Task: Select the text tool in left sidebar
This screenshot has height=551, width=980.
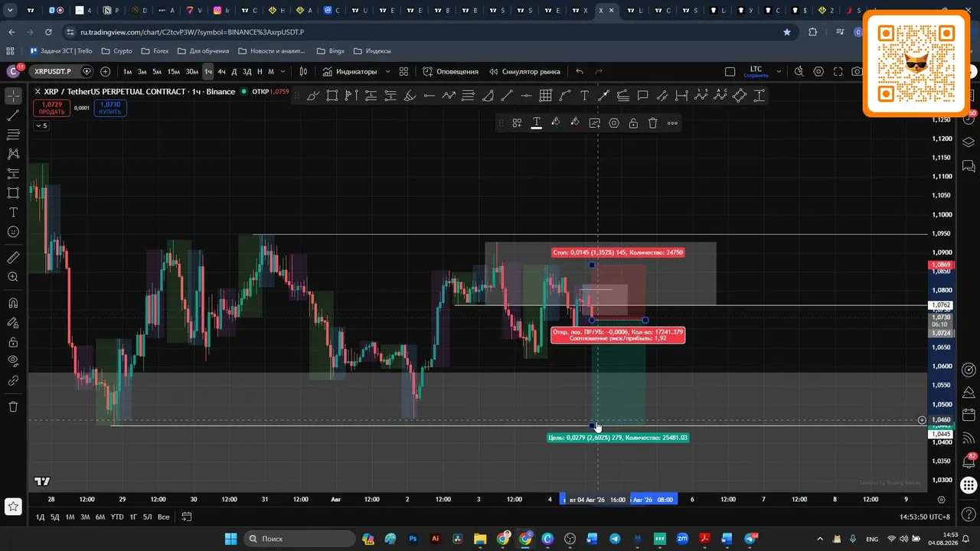Action: pos(13,212)
